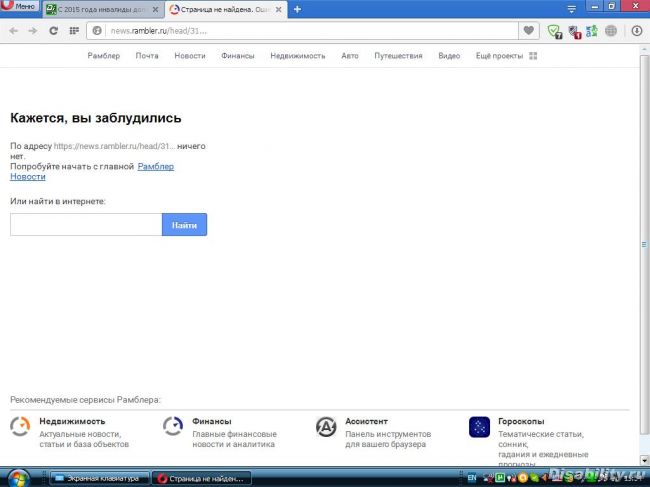
Task: Open the Гороскопы service title link
Action: click(x=521, y=421)
